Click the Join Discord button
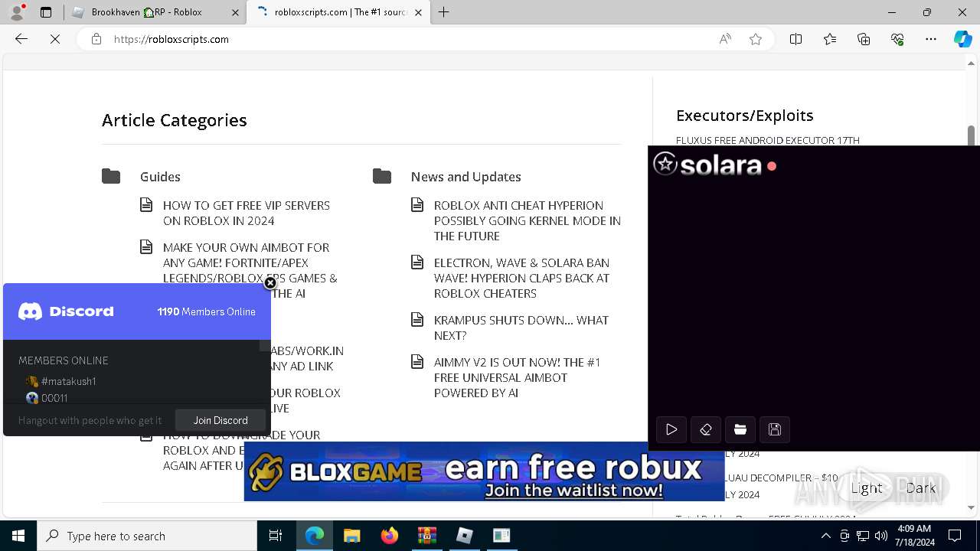Image resolution: width=980 pixels, height=551 pixels. pyautogui.click(x=220, y=420)
